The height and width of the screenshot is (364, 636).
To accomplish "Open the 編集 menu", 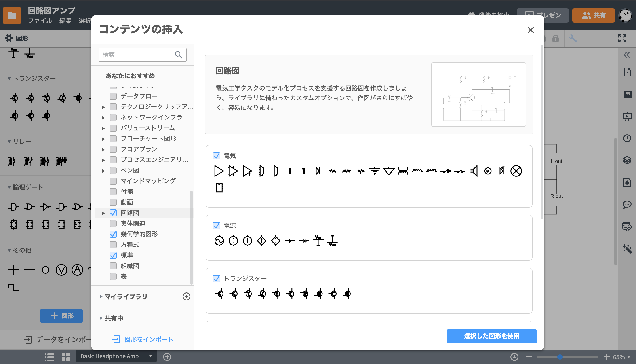I will [65, 21].
